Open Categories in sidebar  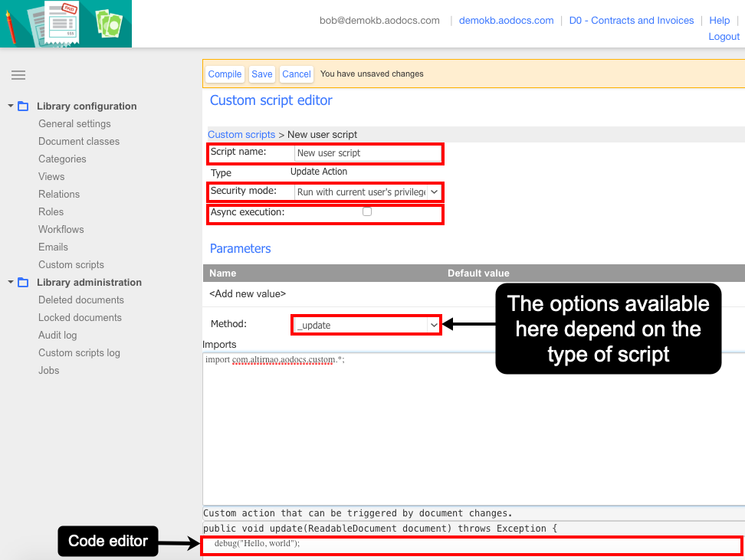(x=62, y=159)
